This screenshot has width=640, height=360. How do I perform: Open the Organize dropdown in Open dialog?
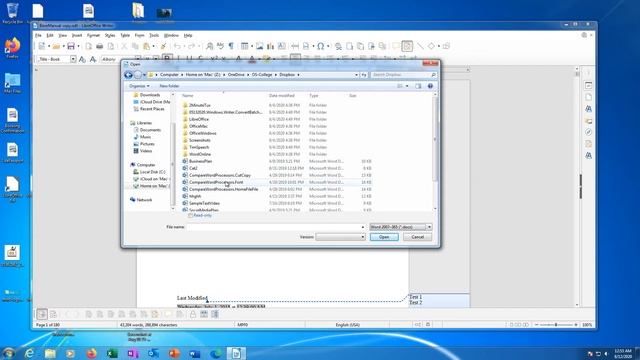pos(139,86)
